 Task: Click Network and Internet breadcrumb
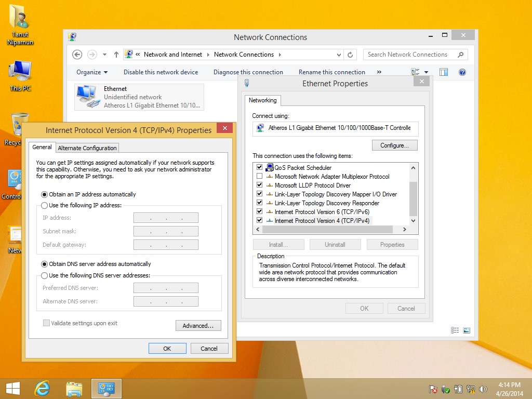172,55
